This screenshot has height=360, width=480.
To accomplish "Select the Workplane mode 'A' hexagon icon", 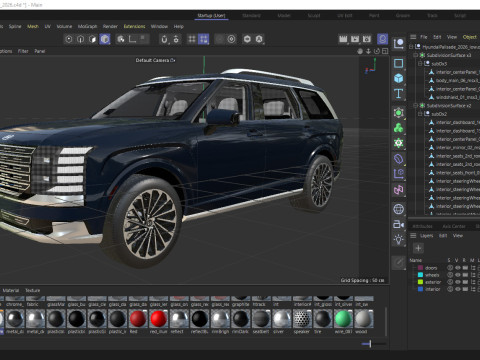I will click(x=259, y=39).
